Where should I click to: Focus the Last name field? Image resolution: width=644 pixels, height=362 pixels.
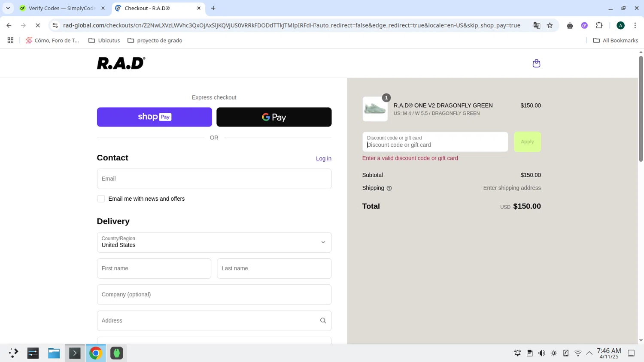point(274,268)
